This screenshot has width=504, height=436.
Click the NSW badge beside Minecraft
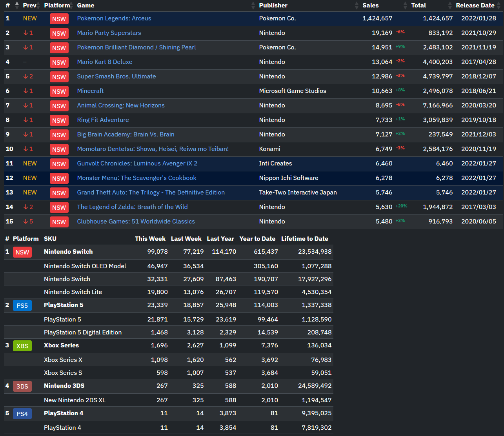(59, 91)
